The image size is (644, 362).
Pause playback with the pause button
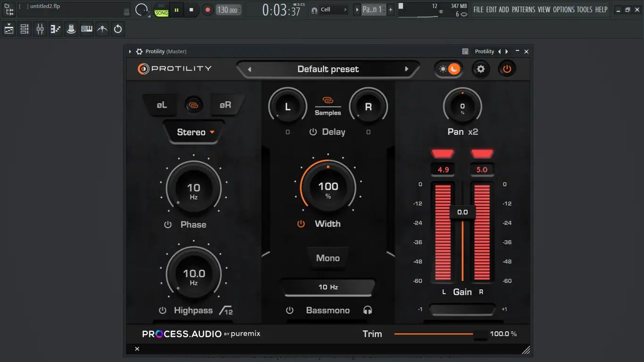176,9
